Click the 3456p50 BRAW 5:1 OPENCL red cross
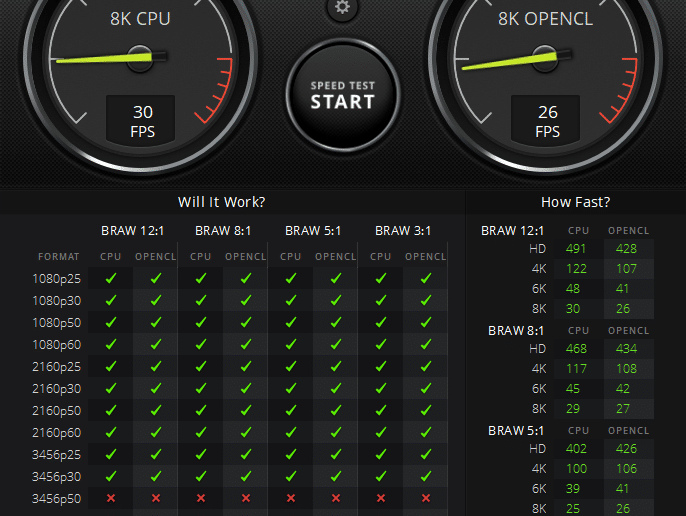 point(336,498)
